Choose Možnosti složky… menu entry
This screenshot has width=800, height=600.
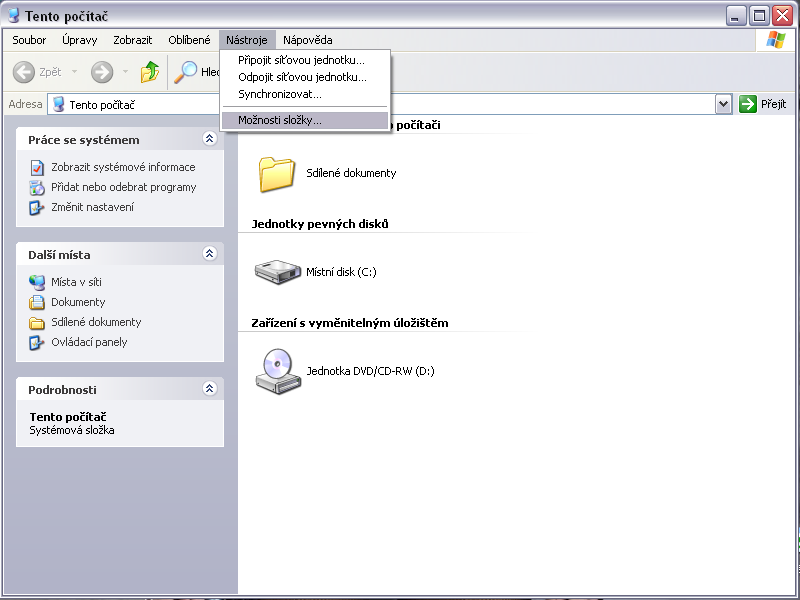click(305, 120)
